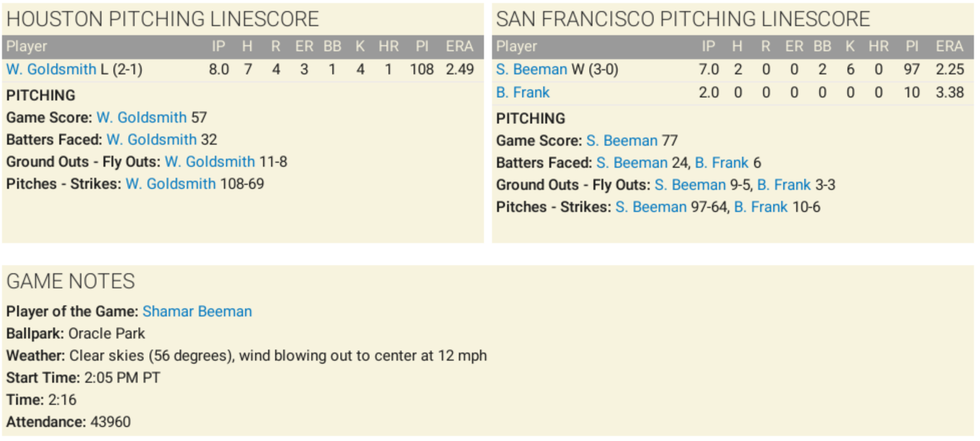Click ERA column header in Houston table
Image resolution: width=980 pixels, height=441 pixels.
coord(459,46)
